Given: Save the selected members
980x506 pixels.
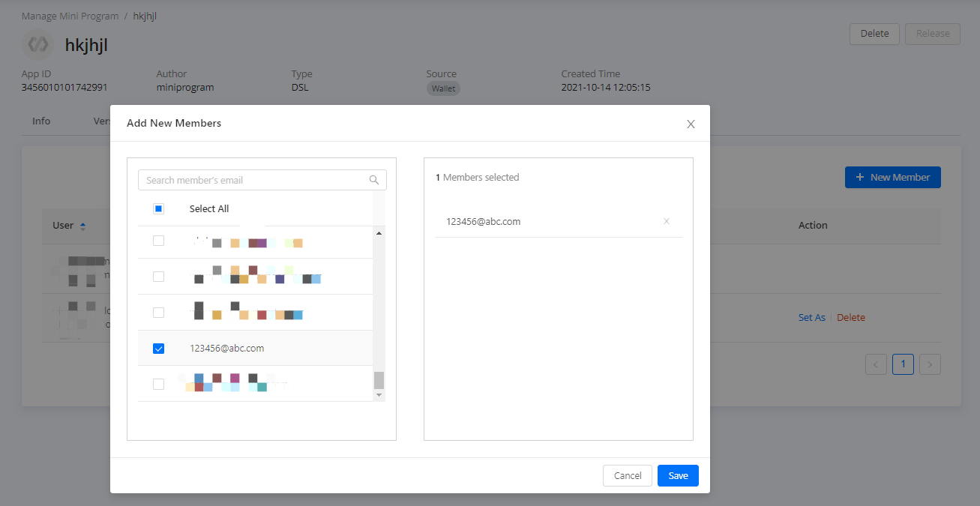Looking at the screenshot, I should (x=678, y=476).
